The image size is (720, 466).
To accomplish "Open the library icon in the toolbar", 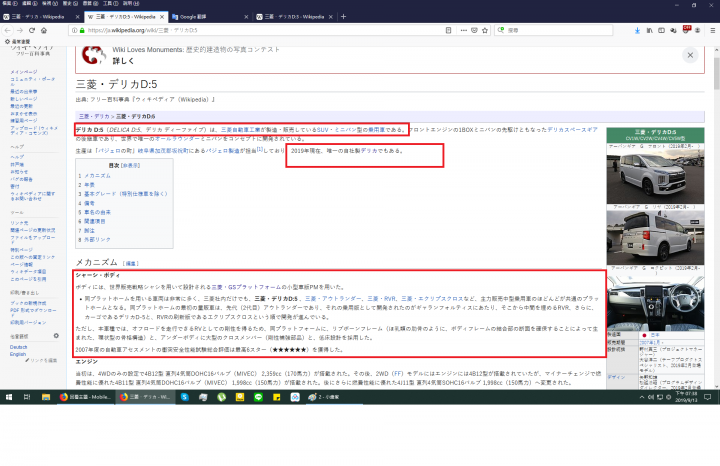I will click(x=649, y=30).
